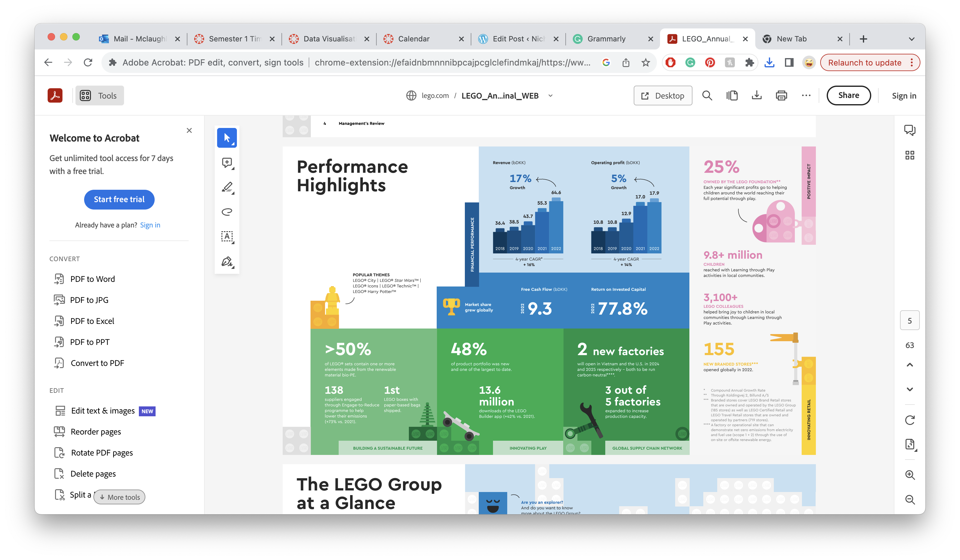Select the arrow selection tool
The image size is (960, 560).
point(227,138)
